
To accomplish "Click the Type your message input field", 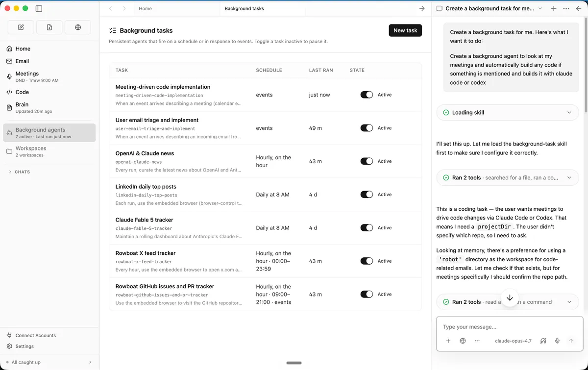I will [x=510, y=327].
